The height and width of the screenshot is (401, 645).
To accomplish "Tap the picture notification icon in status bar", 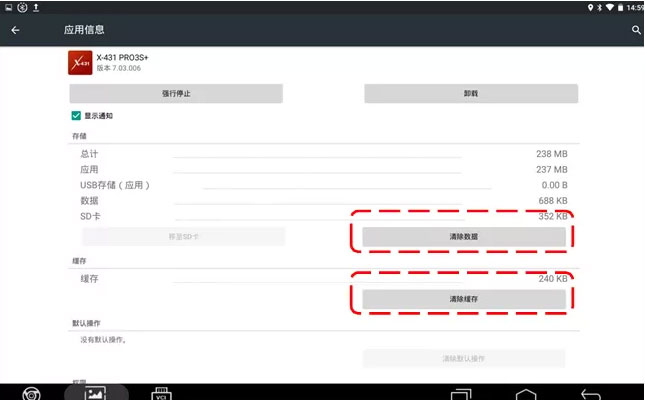I will click(8, 7).
